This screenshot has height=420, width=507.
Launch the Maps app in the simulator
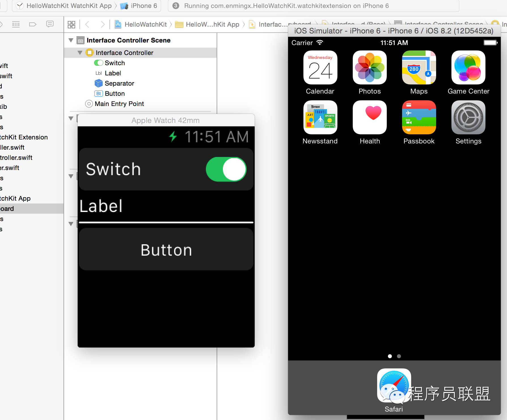(x=419, y=67)
